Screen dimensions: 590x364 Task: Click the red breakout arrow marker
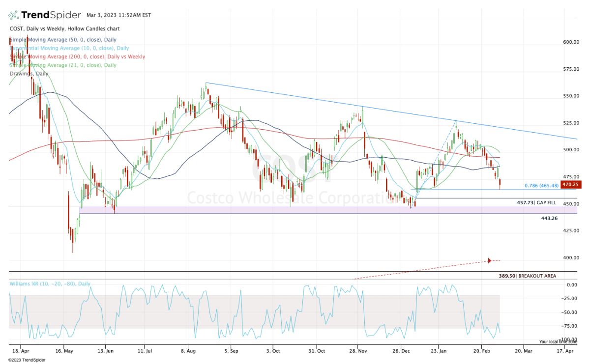click(x=490, y=260)
